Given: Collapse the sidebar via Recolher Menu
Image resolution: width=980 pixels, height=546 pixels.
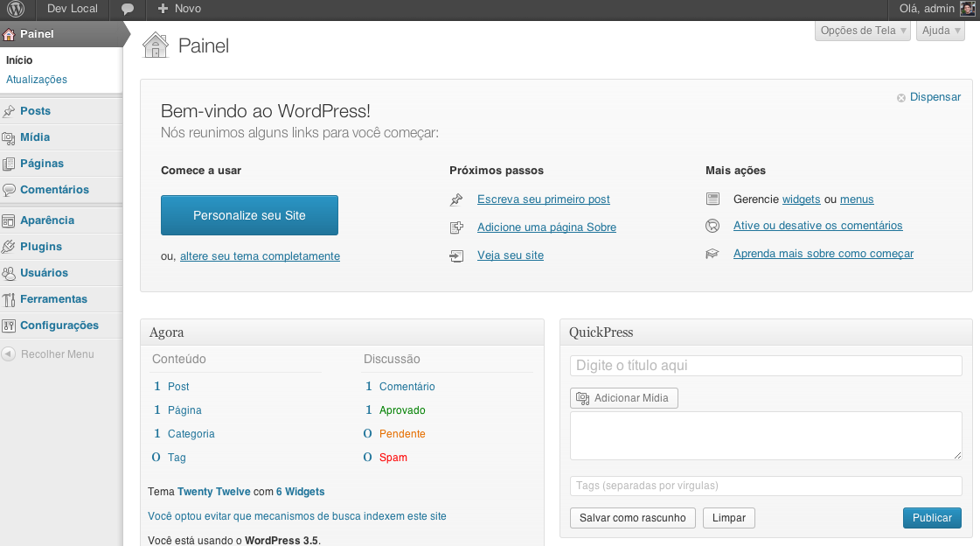Looking at the screenshot, I should (58, 354).
